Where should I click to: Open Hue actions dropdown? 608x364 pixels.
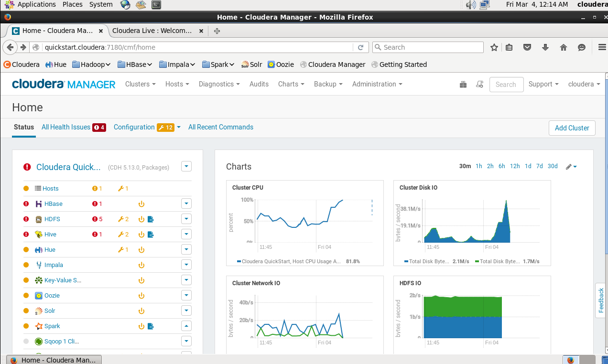(186, 250)
